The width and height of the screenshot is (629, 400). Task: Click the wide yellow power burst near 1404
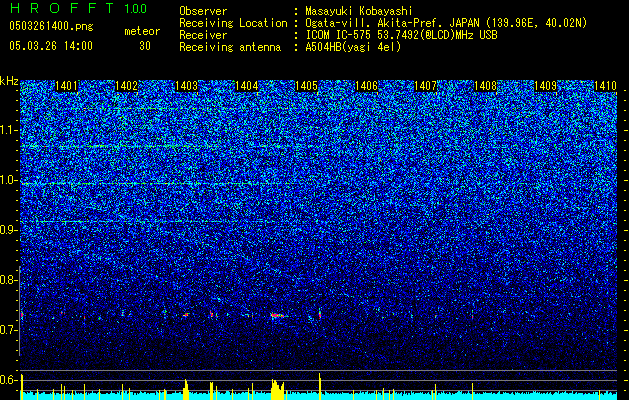278,390
